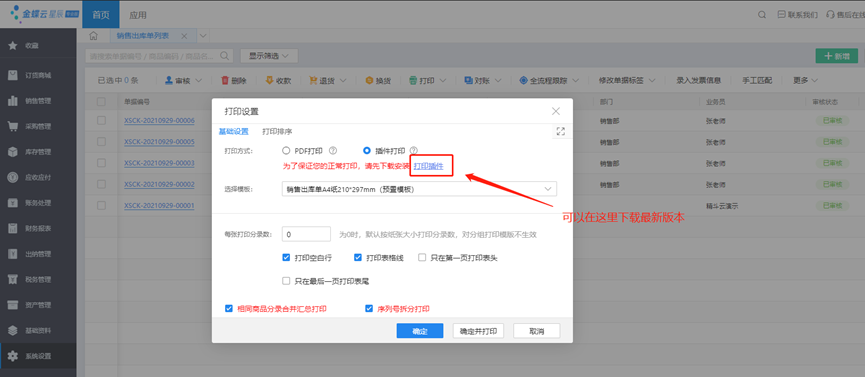Open document link XSCK-20210929-00005
This screenshot has height=377, width=865.
click(x=159, y=142)
